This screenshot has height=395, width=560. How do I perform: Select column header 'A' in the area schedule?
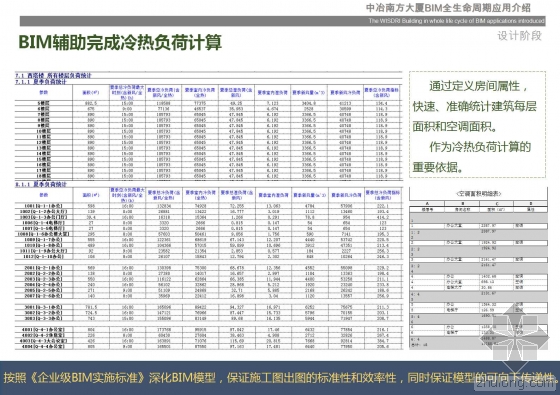pos(427,204)
